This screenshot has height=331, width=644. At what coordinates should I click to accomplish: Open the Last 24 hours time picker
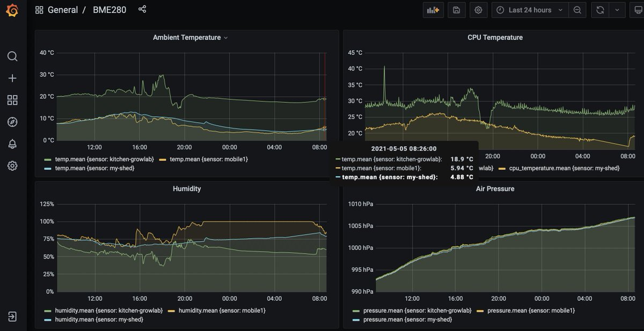tap(529, 10)
